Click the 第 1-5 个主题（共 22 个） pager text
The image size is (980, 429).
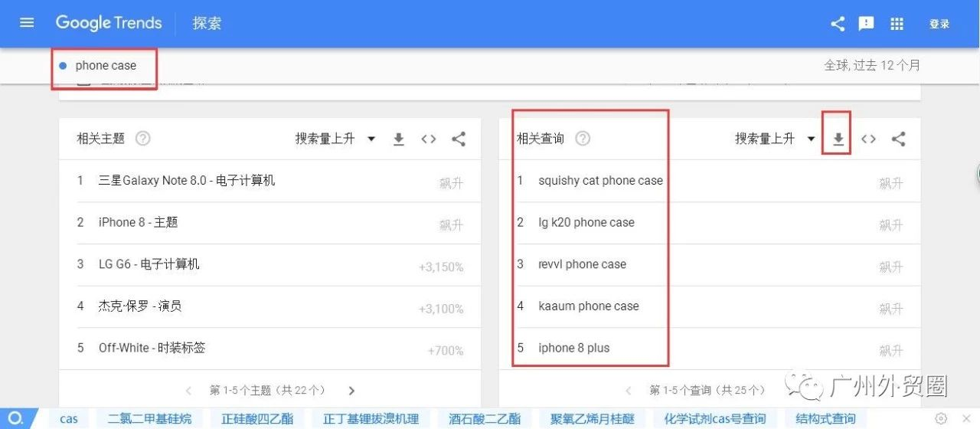(267, 391)
